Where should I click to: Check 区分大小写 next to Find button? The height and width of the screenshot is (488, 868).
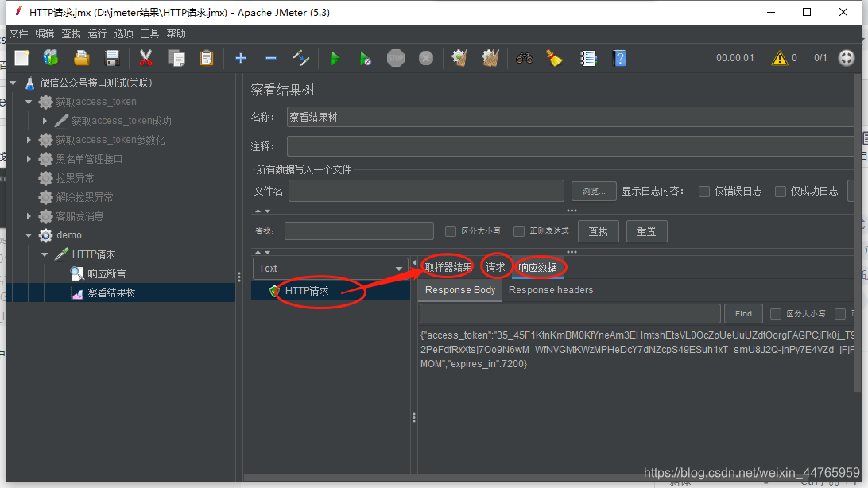coord(776,314)
